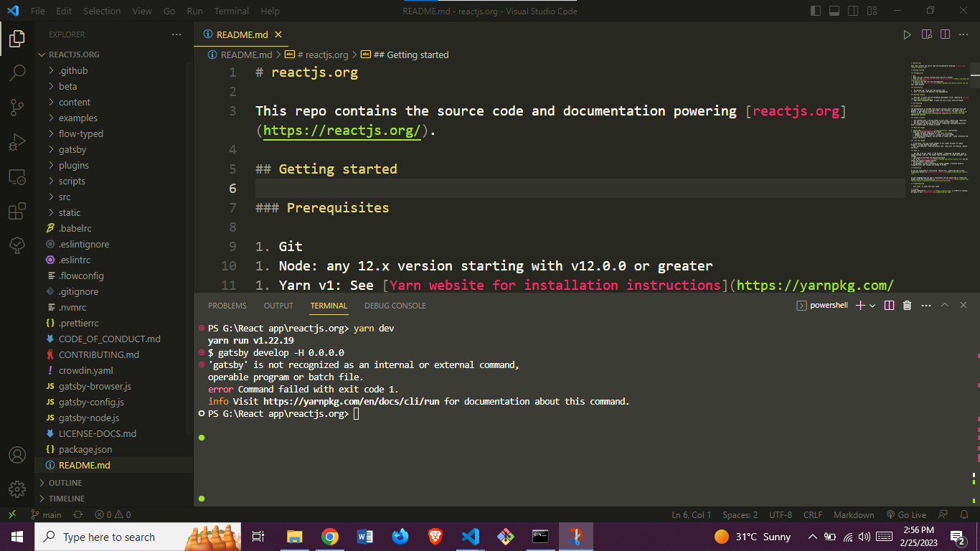Kill terminal with the trash icon
The width and height of the screenshot is (980, 551).
[907, 306]
